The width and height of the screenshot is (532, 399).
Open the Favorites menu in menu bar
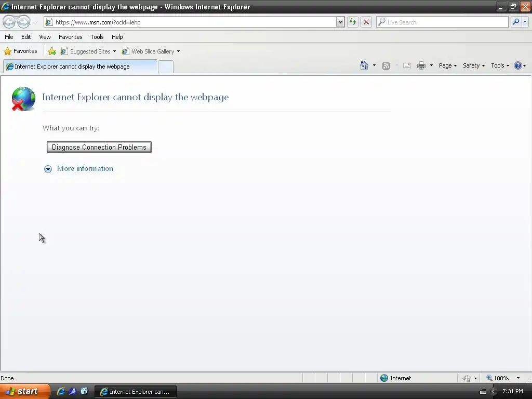pyautogui.click(x=70, y=37)
